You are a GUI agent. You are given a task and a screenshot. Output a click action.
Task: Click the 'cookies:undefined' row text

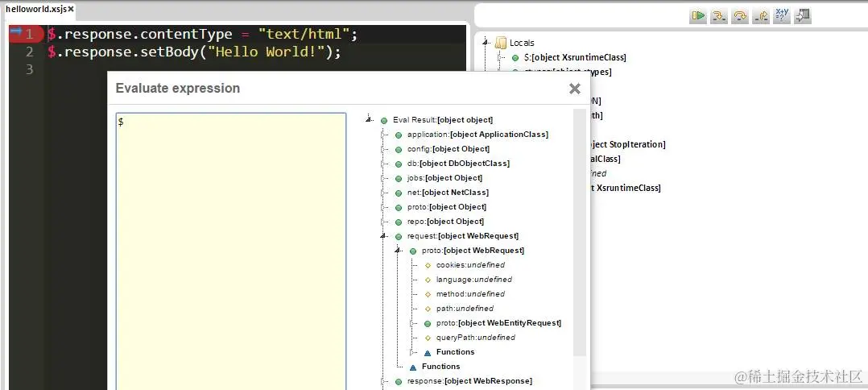tap(470, 265)
